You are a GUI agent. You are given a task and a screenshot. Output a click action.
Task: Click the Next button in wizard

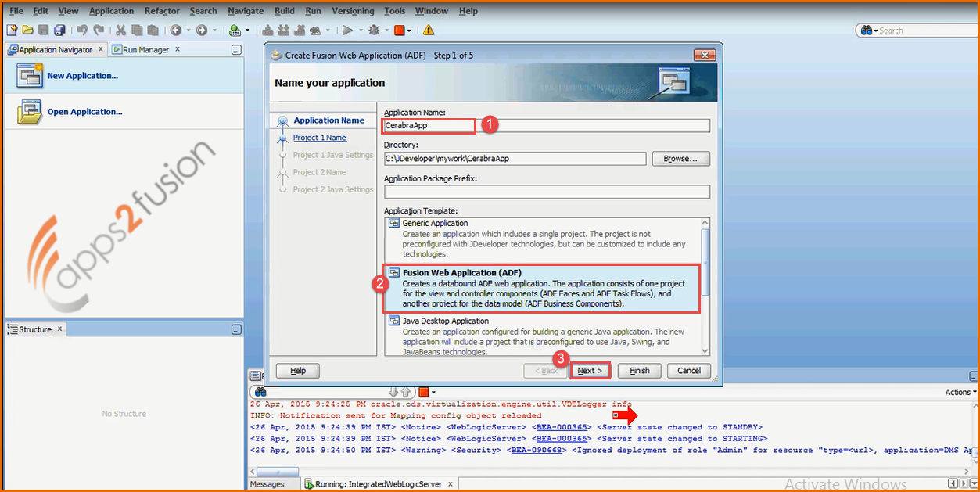(590, 371)
